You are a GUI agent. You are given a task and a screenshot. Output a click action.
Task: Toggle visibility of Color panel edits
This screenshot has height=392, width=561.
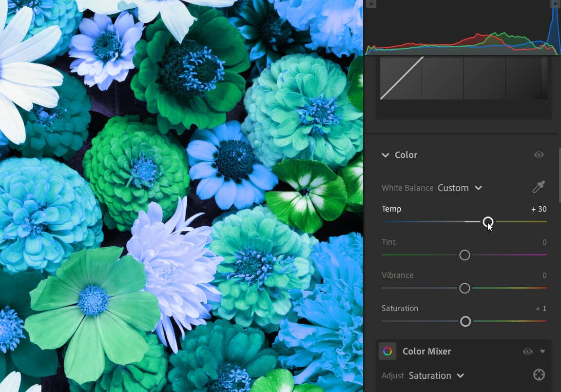tap(539, 155)
